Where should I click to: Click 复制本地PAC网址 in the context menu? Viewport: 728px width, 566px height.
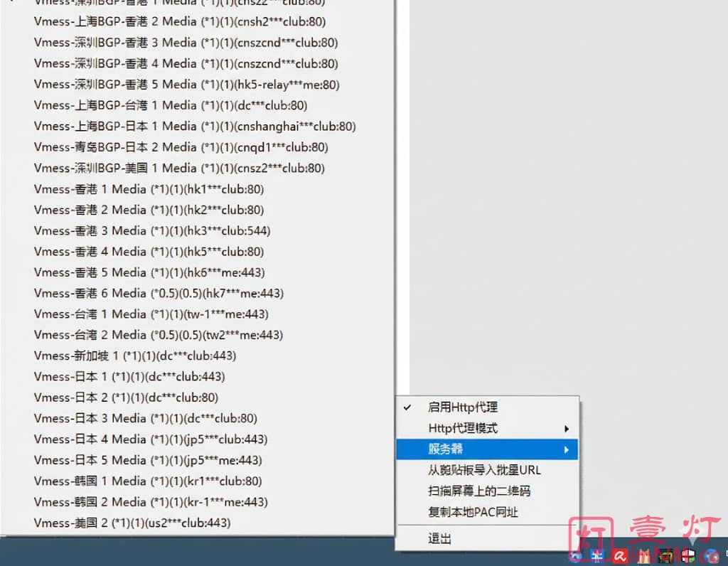point(473,512)
